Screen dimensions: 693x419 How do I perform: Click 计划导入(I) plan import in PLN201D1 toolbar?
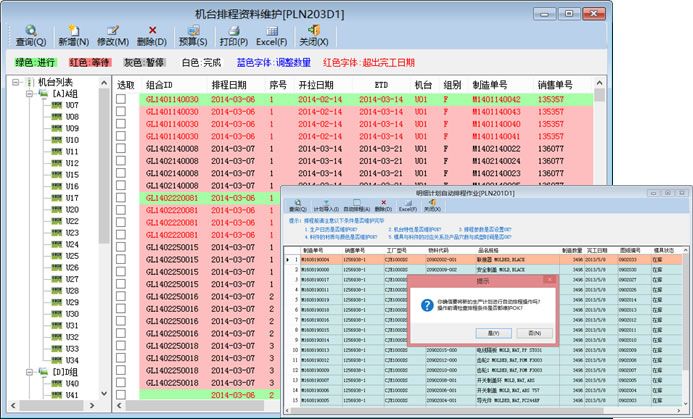pyautogui.click(x=326, y=206)
